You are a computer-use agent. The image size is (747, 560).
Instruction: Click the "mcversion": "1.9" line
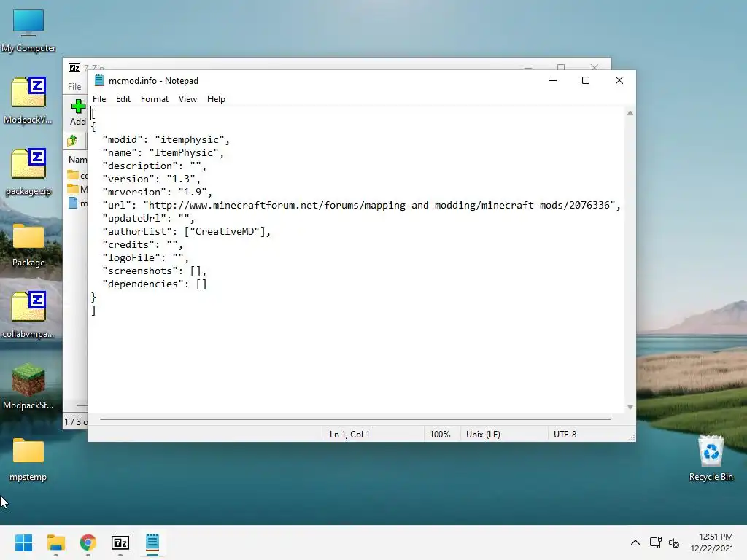pyautogui.click(x=158, y=192)
